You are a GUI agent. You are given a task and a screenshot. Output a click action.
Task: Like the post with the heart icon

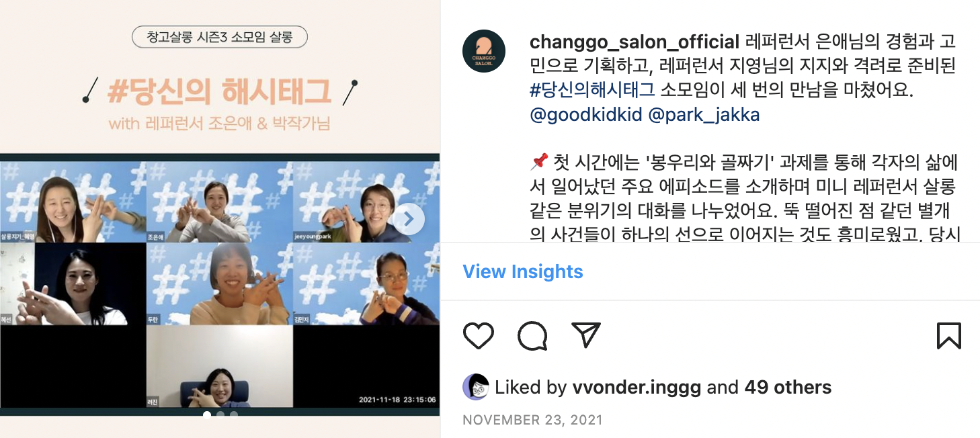pyautogui.click(x=479, y=335)
